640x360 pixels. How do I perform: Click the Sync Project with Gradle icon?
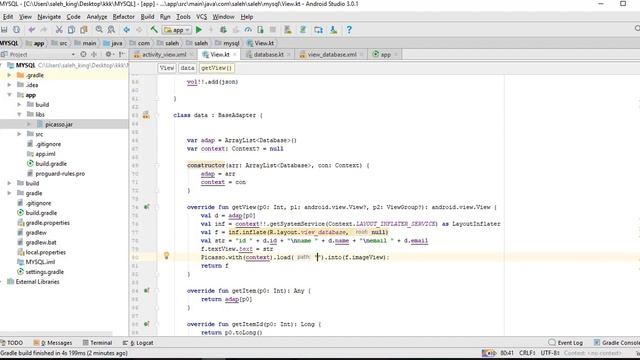303,30
